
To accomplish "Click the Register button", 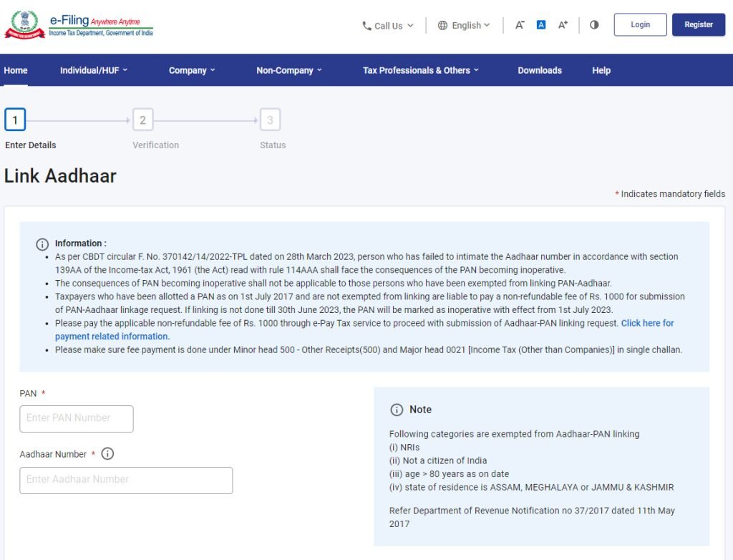I will pos(699,25).
